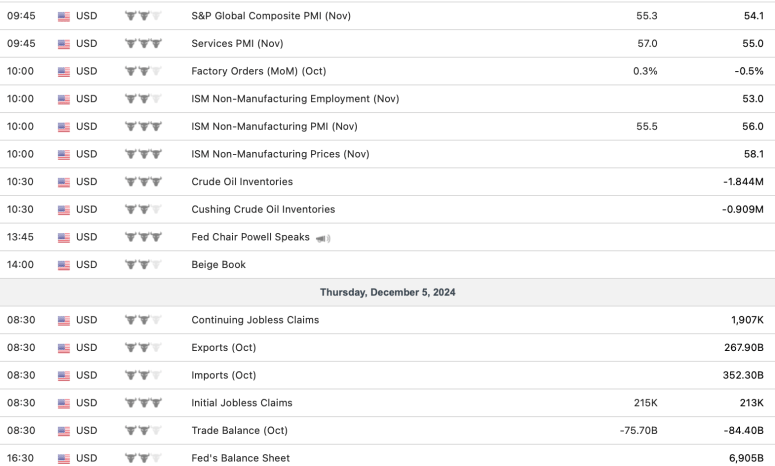Click forecast value 57.0 for Services PMI
The height and width of the screenshot is (466, 775).
(647, 43)
